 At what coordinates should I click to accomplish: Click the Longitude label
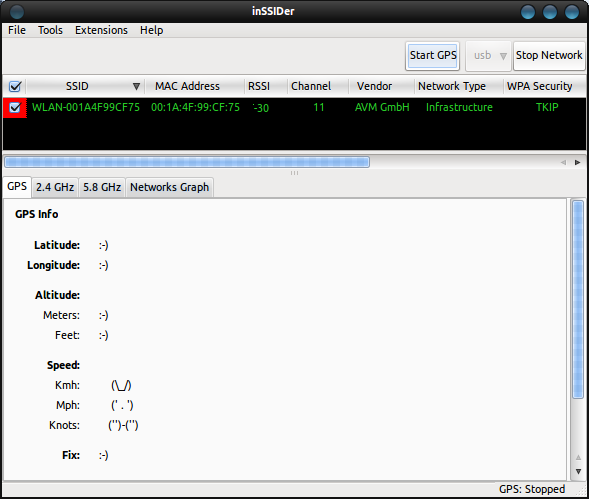(x=53, y=265)
